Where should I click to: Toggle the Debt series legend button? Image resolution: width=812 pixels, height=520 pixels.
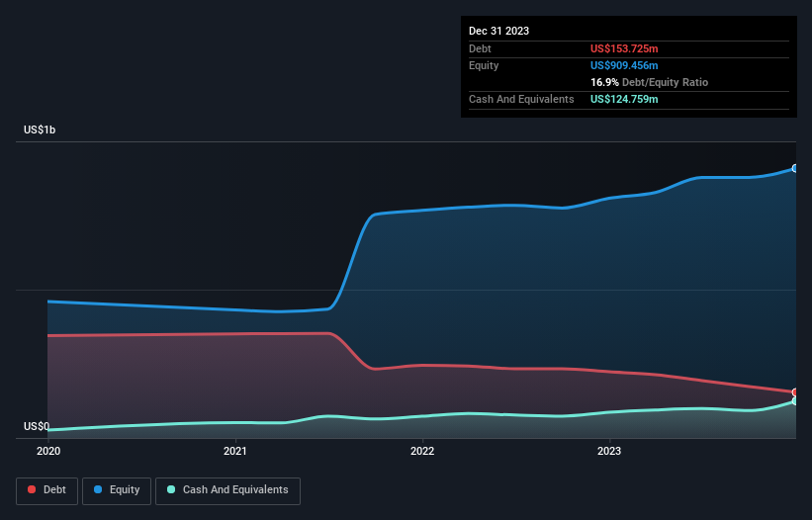click(47, 490)
